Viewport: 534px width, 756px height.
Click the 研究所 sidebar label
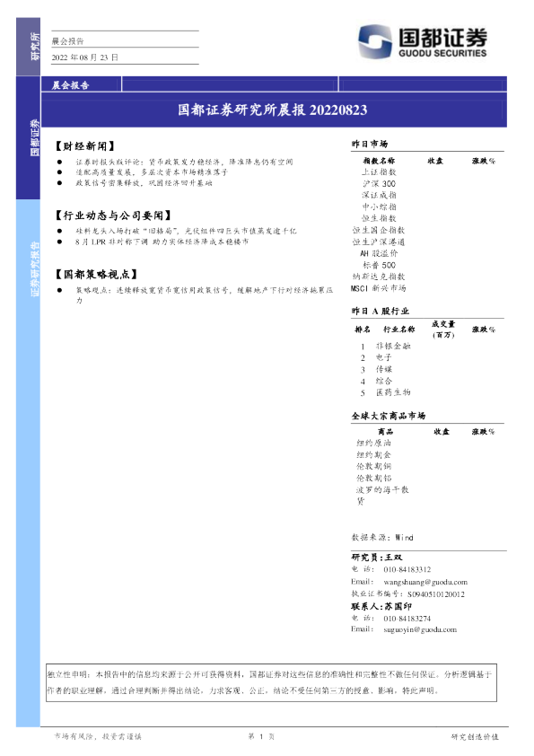[35, 47]
